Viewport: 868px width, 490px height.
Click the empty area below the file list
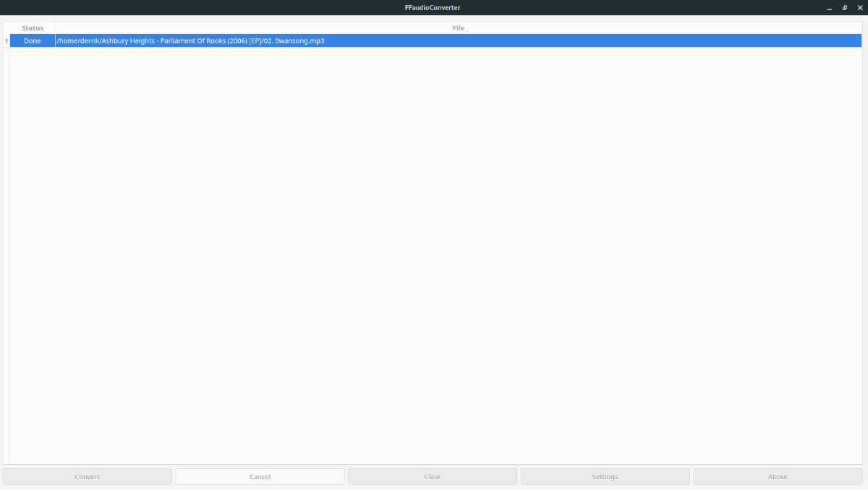coord(434,253)
